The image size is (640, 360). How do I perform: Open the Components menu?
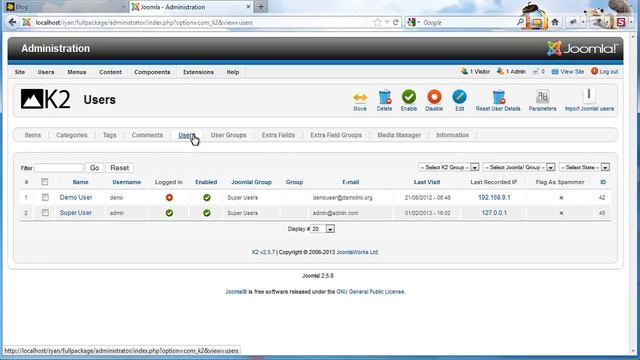(152, 72)
